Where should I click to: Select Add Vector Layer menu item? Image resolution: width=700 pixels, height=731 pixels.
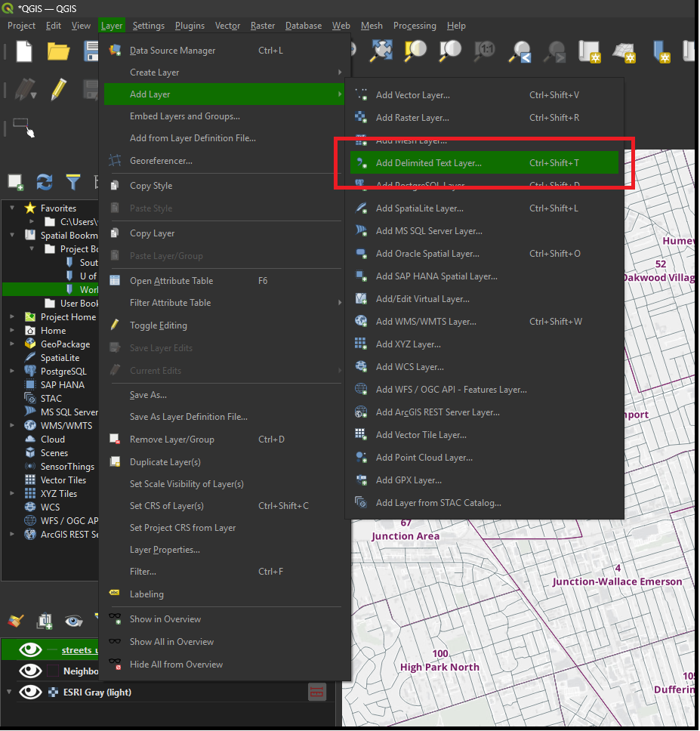(x=484, y=94)
